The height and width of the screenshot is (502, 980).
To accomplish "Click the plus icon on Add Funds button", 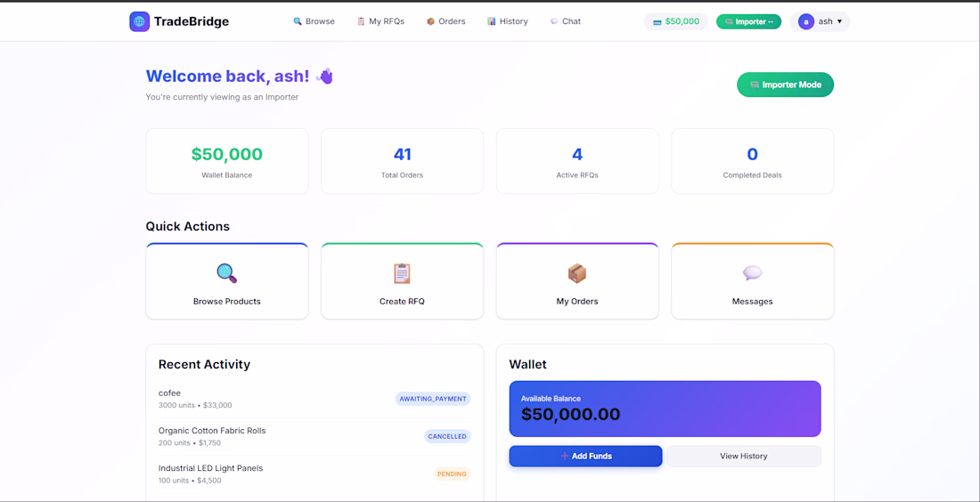I will (565, 457).
